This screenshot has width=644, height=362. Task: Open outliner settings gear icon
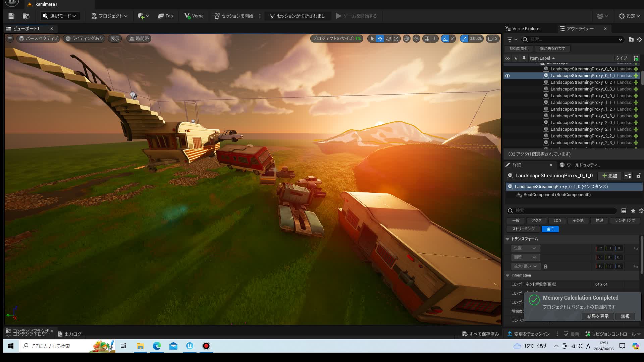click(639, 39)
